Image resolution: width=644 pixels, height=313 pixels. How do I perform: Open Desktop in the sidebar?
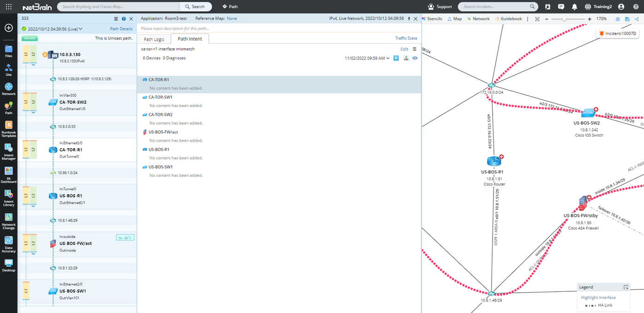tap(9, 265)
